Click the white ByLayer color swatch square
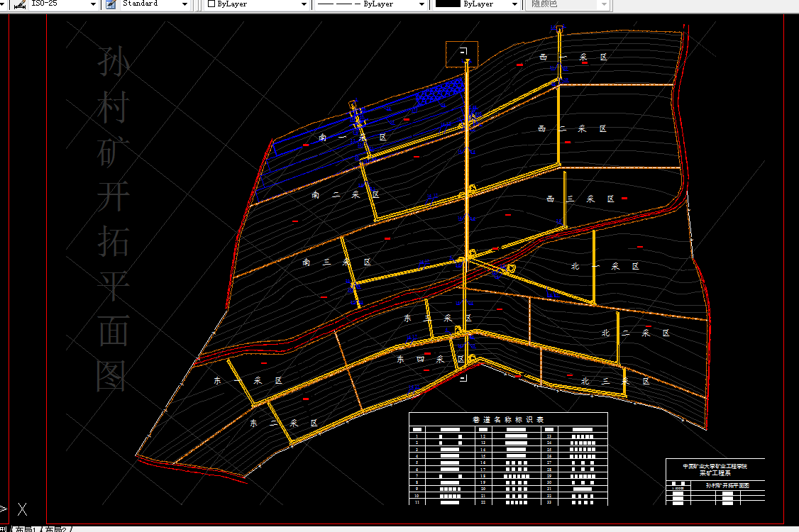This screenshot has height=532, width=799. [x=211, y=4]
